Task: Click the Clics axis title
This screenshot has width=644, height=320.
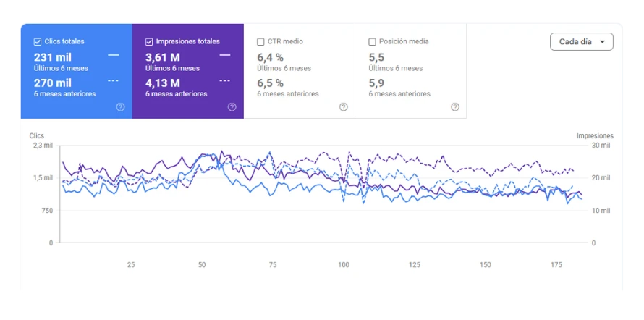Action: point(37,136)
